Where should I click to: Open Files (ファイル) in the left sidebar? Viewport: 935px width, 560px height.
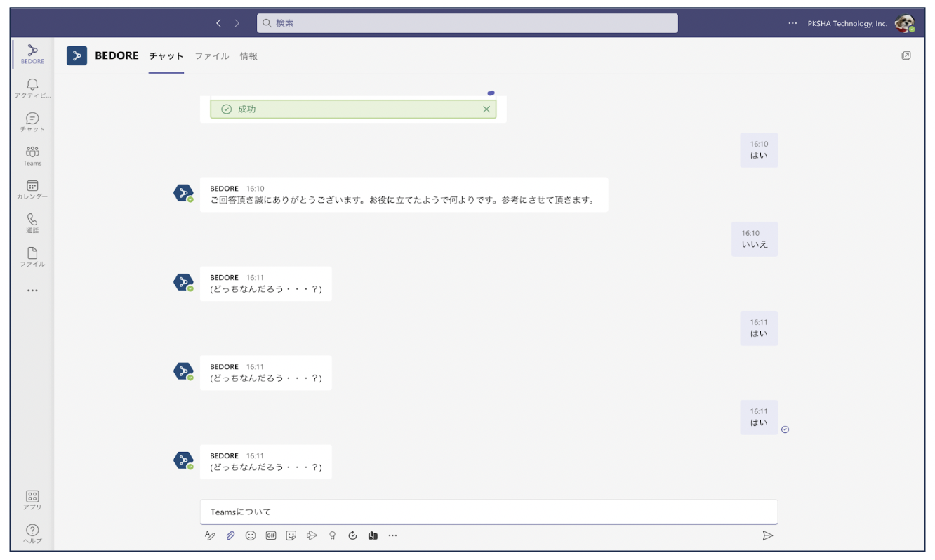[x=32, y=257]
